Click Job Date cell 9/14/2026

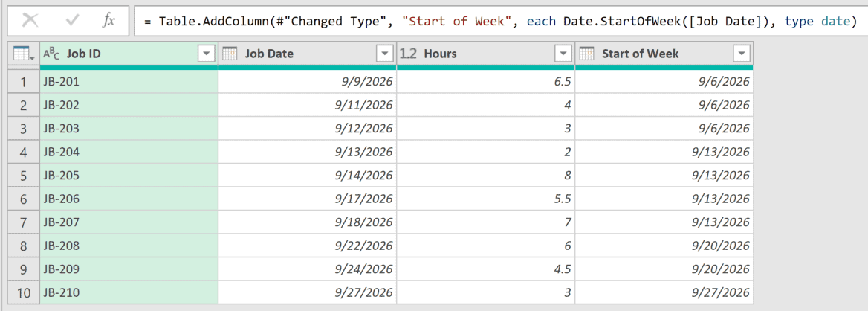307,175
